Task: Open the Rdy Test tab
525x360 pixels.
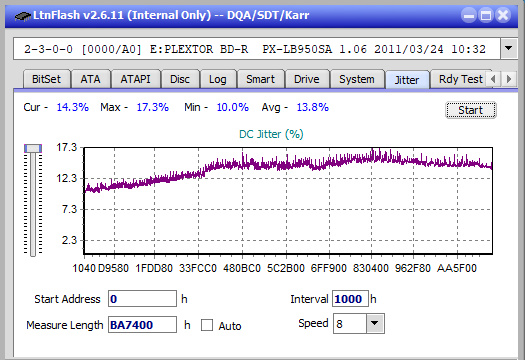Action: point(461,79)
